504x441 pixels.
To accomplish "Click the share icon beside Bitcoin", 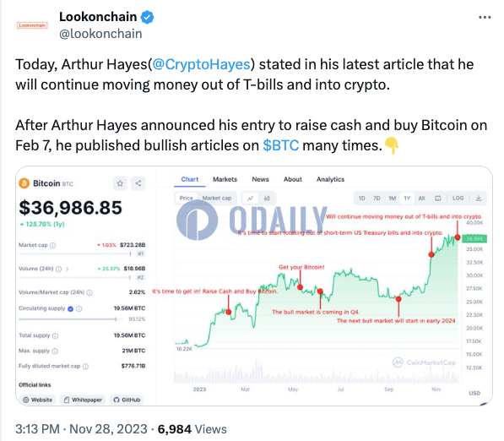I will [138, 183].
